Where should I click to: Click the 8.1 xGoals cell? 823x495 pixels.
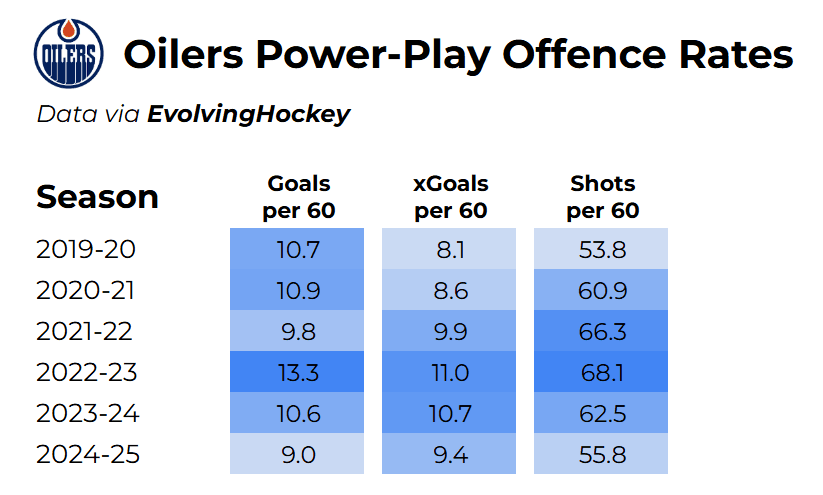click(x=450, y=249)
